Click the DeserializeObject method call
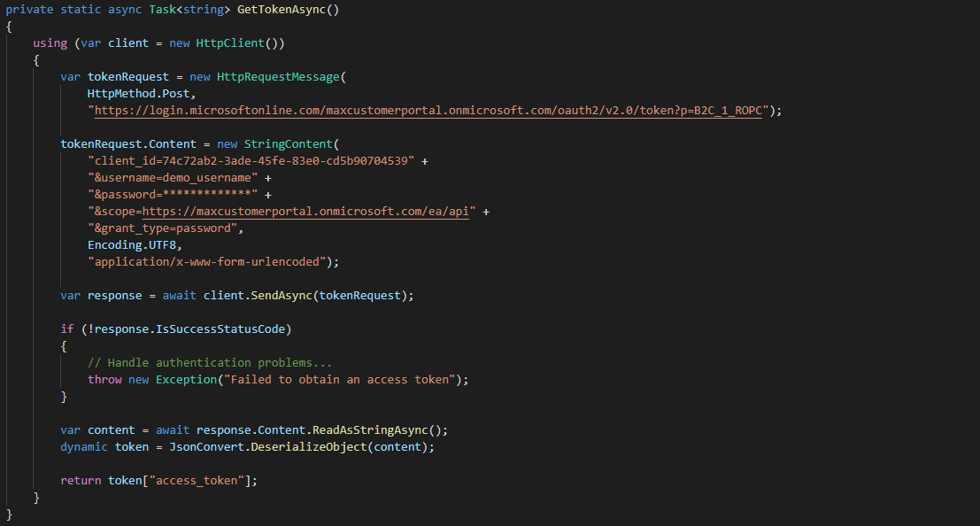Image resolution: width=980 pixels, height=526 pixels. click(307, 447)
